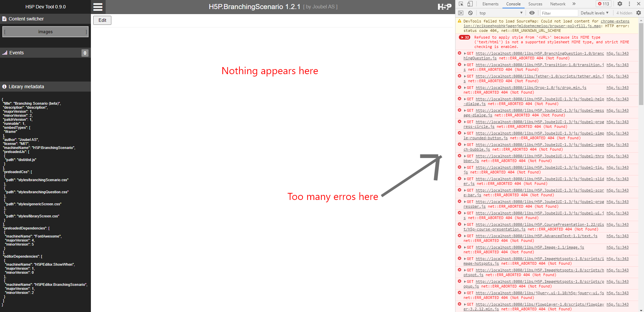644x312 pixels.
Task: Click the Content switcher header
Action: click(x=45, y=19)
